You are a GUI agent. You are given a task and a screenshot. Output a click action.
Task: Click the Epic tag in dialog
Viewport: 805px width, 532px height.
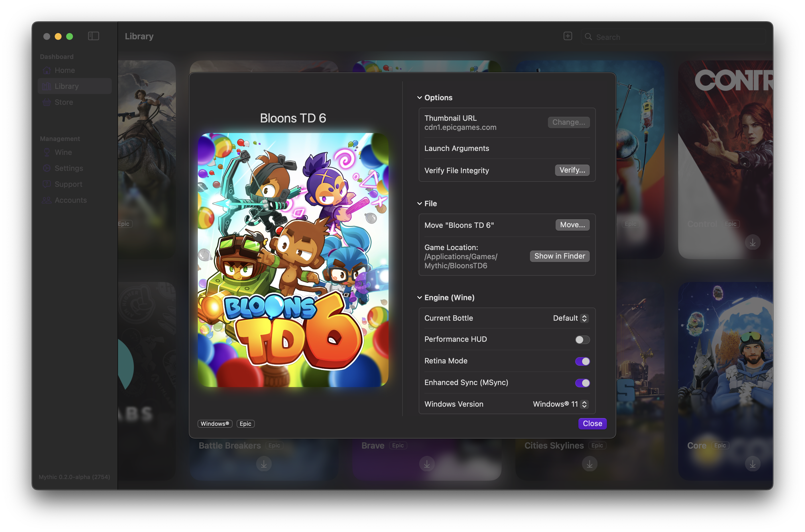(x=245, y=424)
